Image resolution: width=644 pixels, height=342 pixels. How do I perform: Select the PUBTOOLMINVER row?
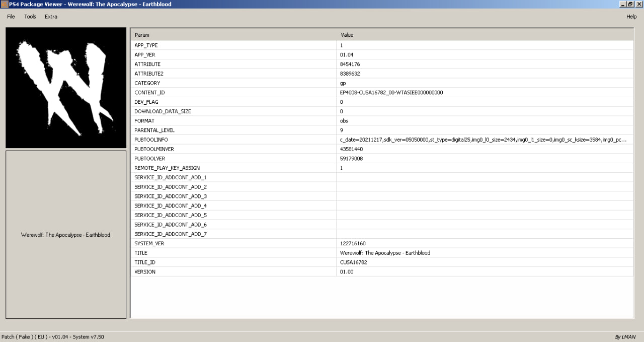[382, 149]
